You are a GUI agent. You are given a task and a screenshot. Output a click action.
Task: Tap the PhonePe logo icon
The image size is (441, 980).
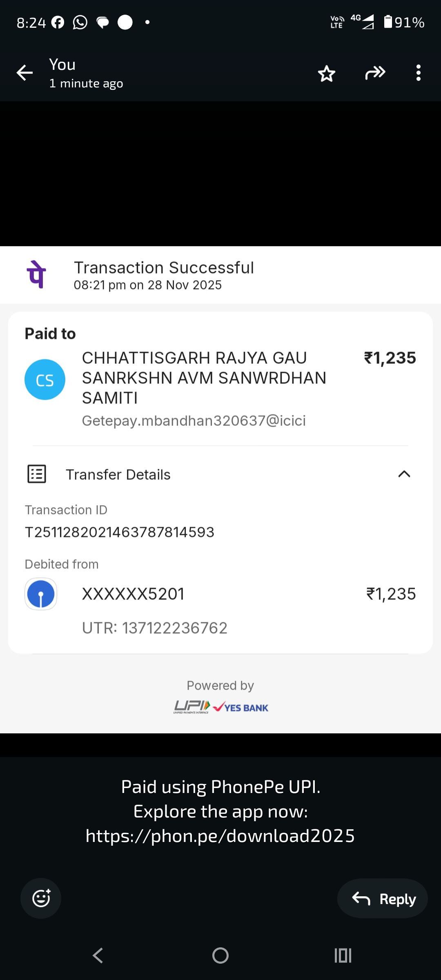point(36,274)
